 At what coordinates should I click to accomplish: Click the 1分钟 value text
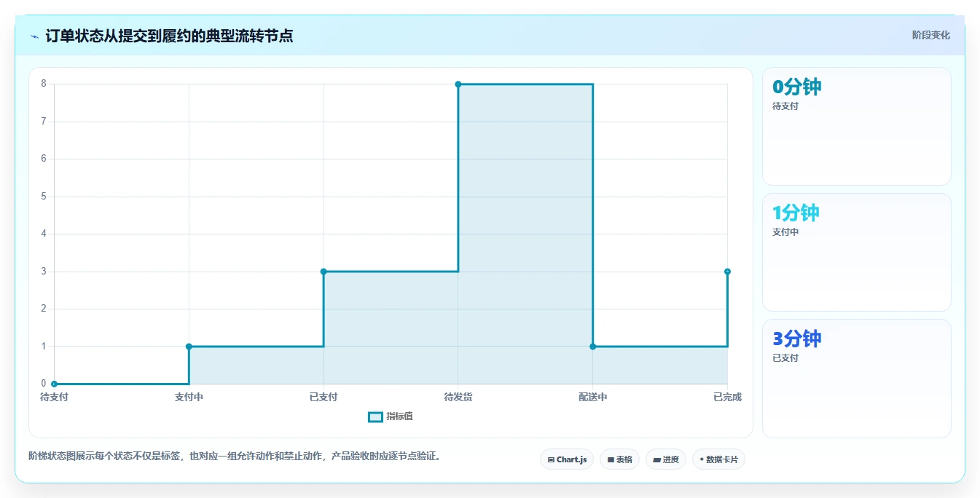796,213
